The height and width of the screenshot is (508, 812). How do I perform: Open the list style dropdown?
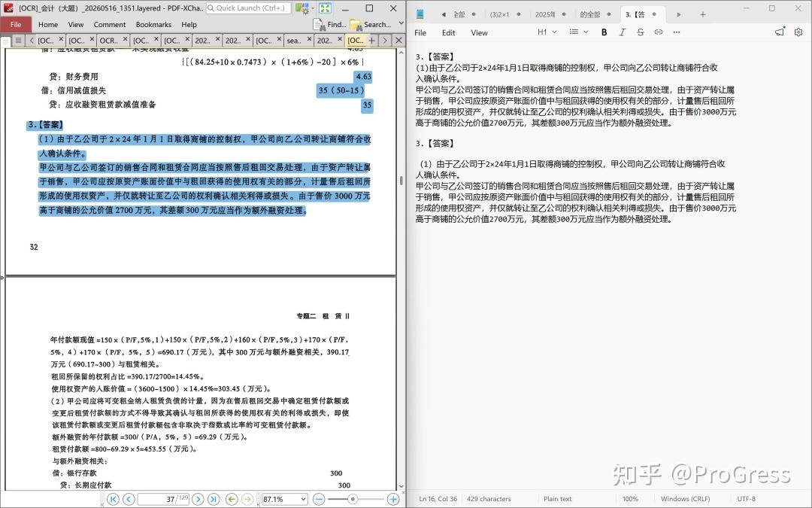coord(578,32)
